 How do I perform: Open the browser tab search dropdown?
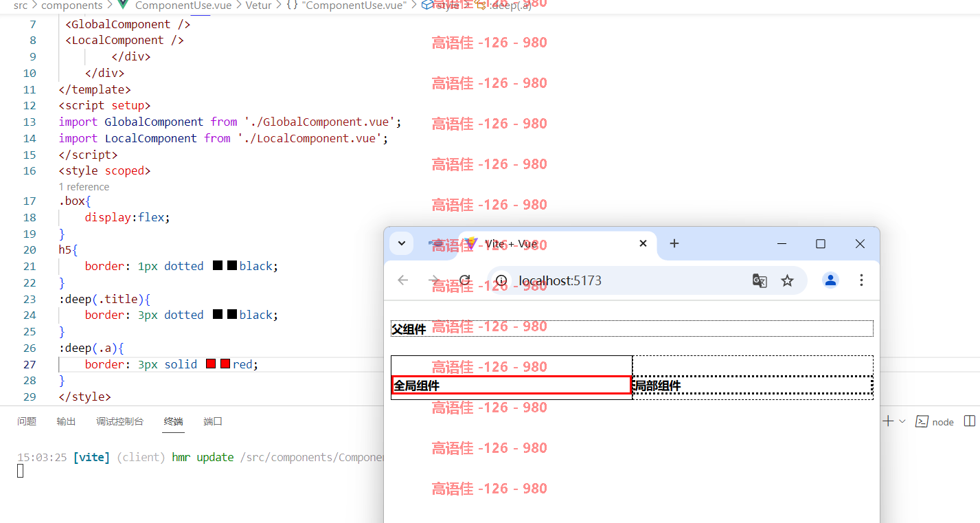[x=401, y=243]
